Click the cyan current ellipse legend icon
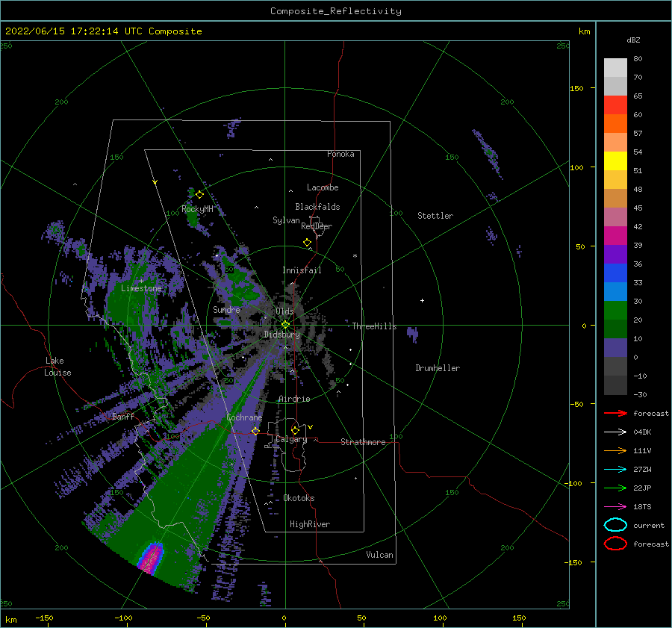Image resolution: width=672 pixels, height=628 pixels. (615, 525)
